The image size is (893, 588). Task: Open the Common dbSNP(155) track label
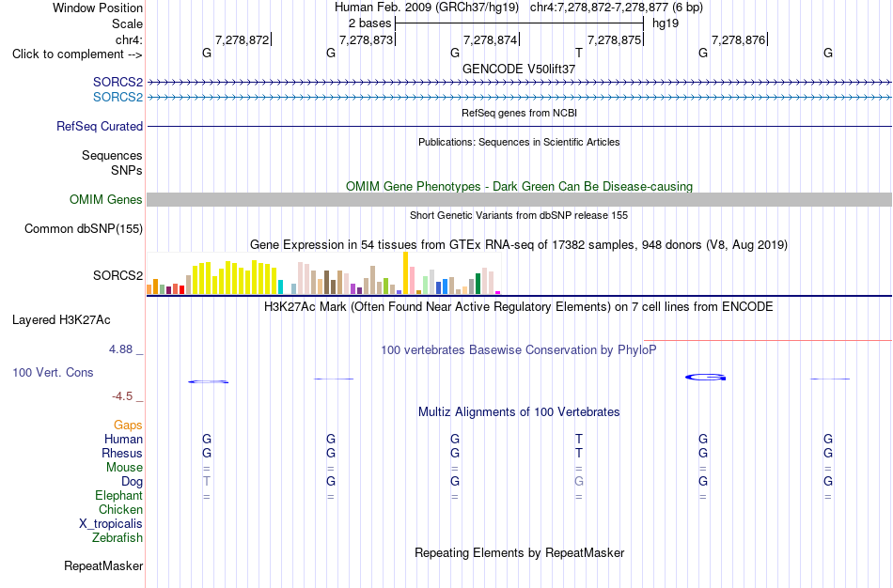pyautogui.click(x=84, y=229)
